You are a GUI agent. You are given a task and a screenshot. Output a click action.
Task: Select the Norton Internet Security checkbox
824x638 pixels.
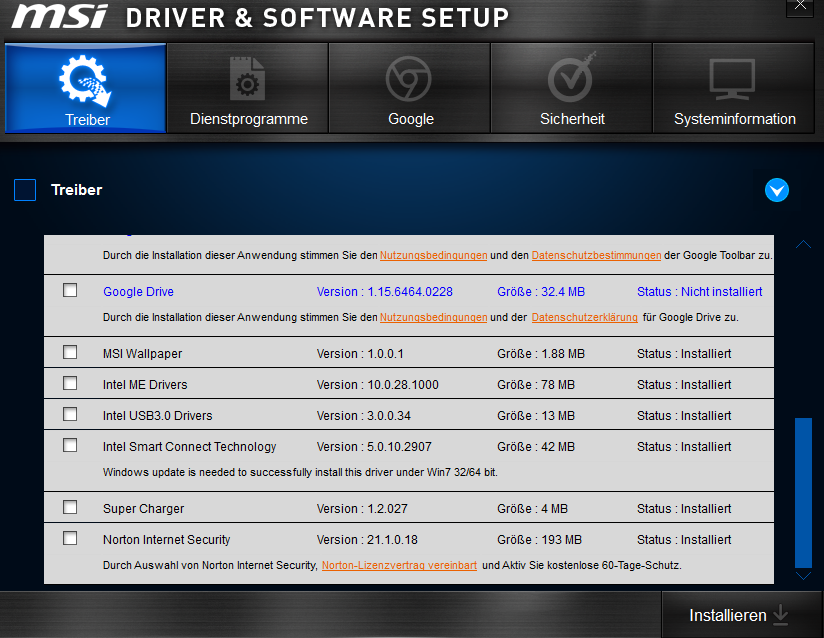click(70, 538)
